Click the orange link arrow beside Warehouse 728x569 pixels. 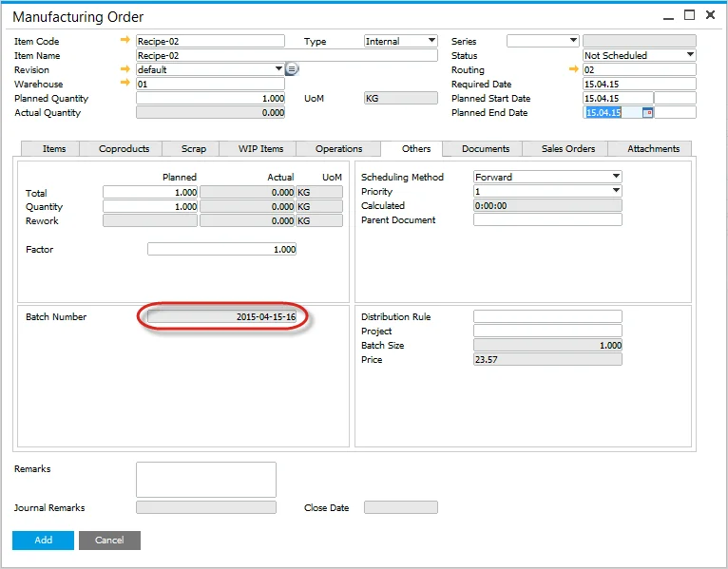pos(125,84)
